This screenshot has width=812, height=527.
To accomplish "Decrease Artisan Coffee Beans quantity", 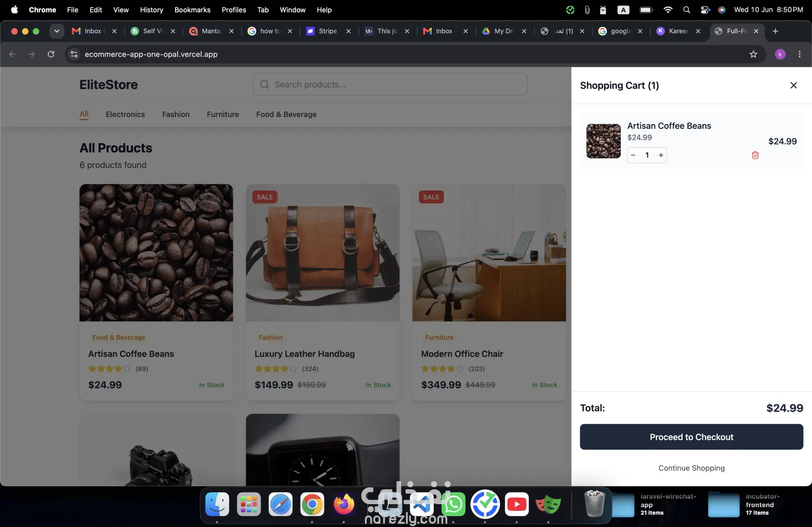I will pos(633,155).
